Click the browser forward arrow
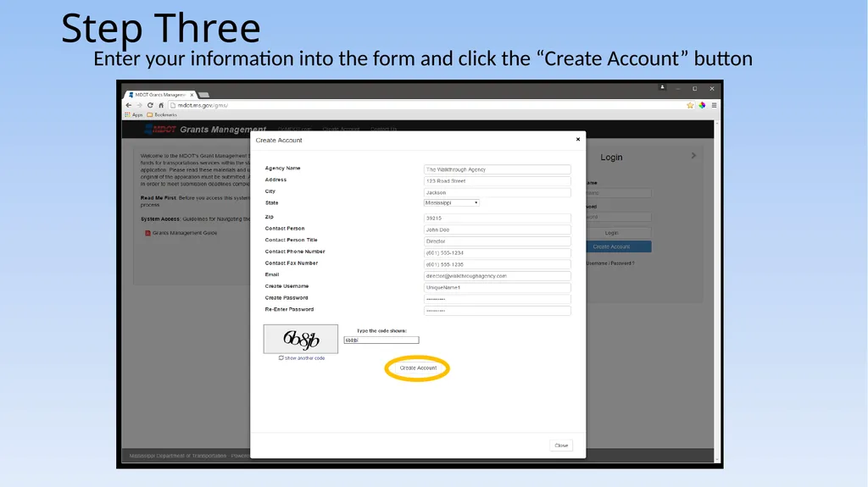The image size is (868, 487). (x=140, y=105)
